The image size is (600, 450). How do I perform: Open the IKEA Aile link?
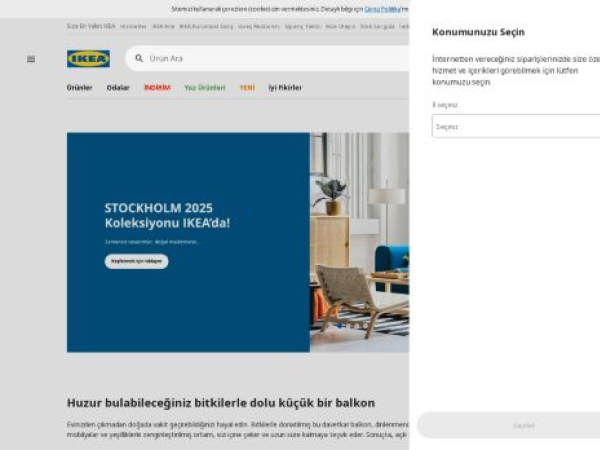pos(163,26)
